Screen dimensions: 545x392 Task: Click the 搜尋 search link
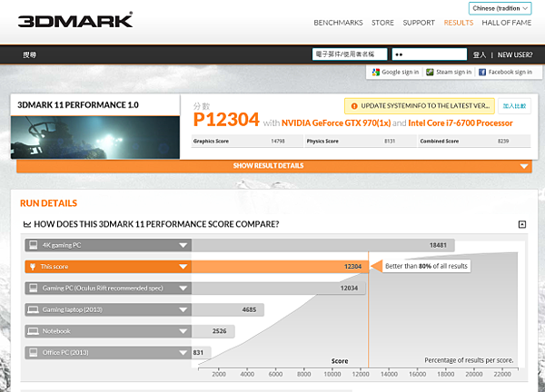30,54
